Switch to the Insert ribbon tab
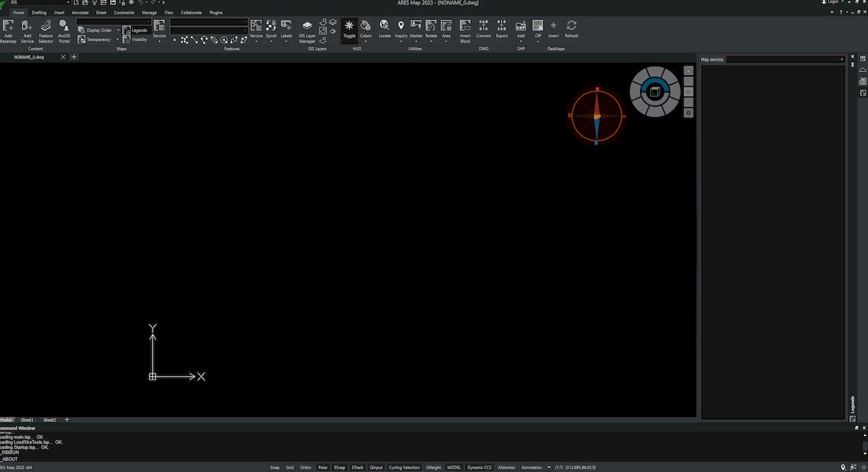 [x=59, y=12]
